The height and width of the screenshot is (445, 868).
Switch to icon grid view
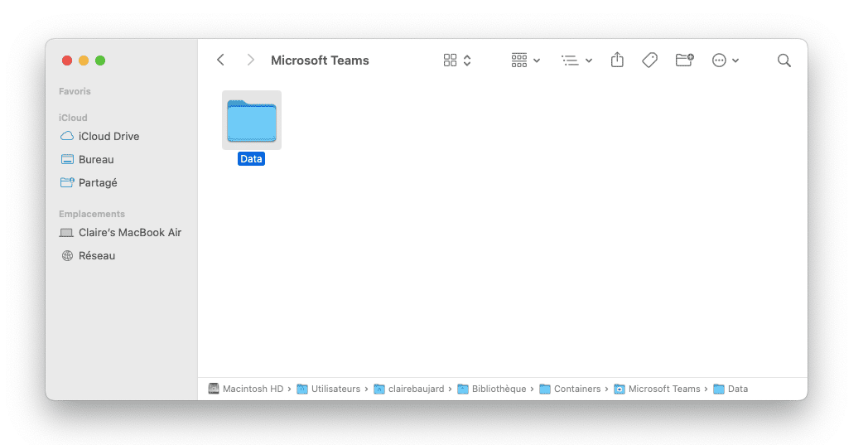[450, 60]
